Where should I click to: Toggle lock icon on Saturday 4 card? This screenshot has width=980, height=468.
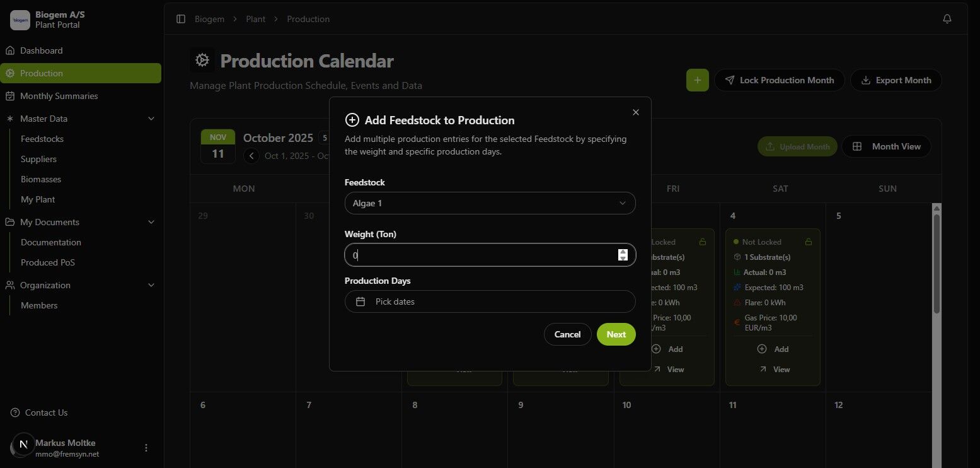click(809, 242)
